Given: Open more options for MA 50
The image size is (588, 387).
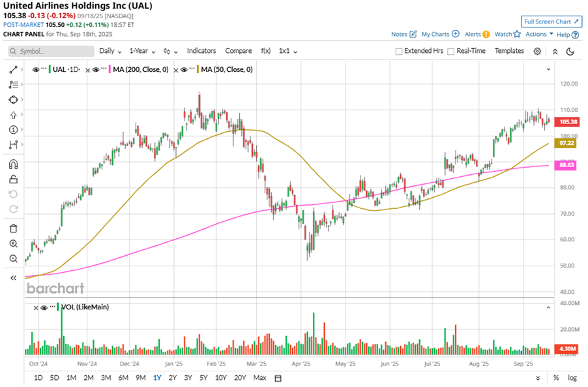Looking at the screenshot, I should pos(192,69).
